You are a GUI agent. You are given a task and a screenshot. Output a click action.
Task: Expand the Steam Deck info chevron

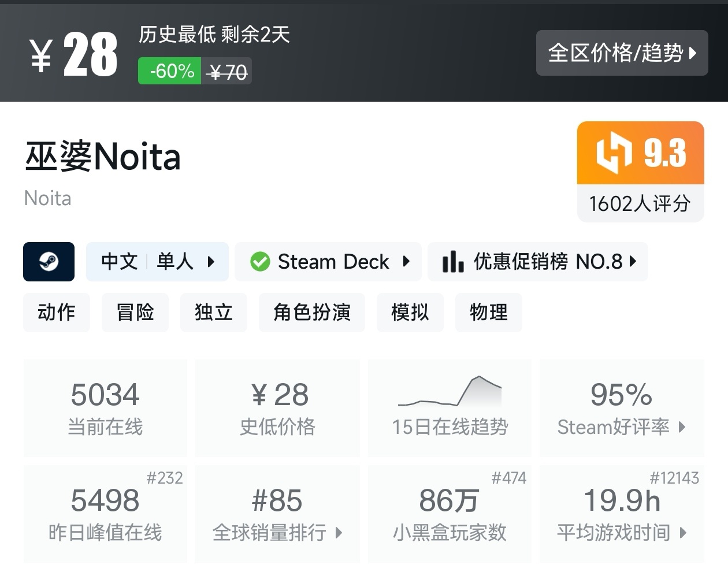tap(406, 262)
